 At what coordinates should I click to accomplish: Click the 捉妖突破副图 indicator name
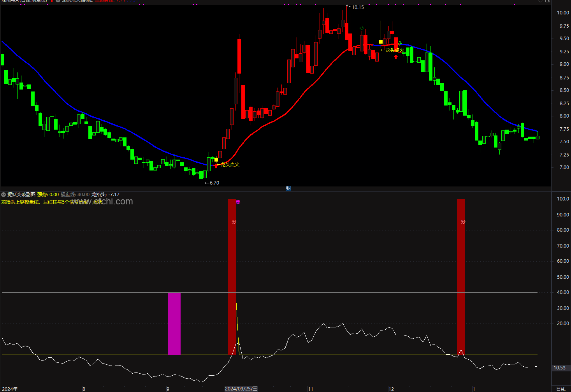21,195
